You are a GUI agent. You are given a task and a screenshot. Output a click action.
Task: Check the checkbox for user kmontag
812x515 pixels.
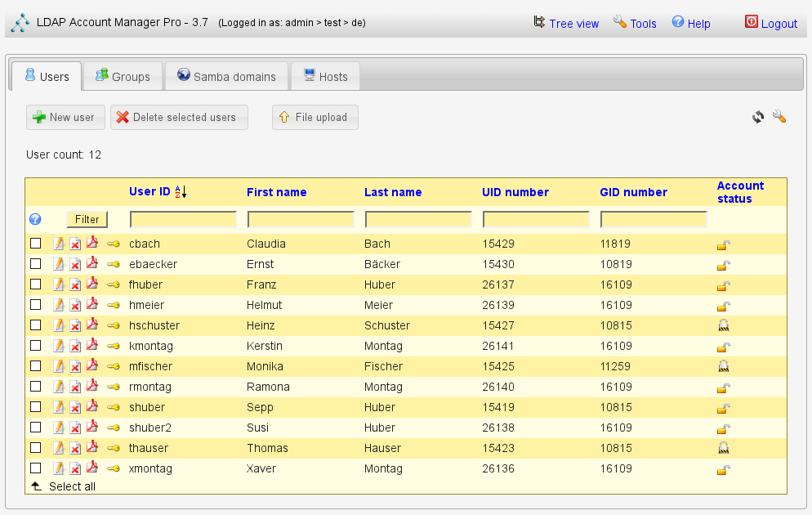tap(35, 346)
